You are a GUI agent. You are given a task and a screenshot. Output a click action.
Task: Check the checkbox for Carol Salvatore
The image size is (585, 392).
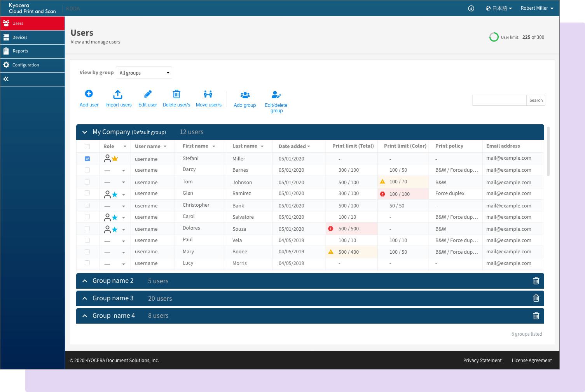[87, 216]
